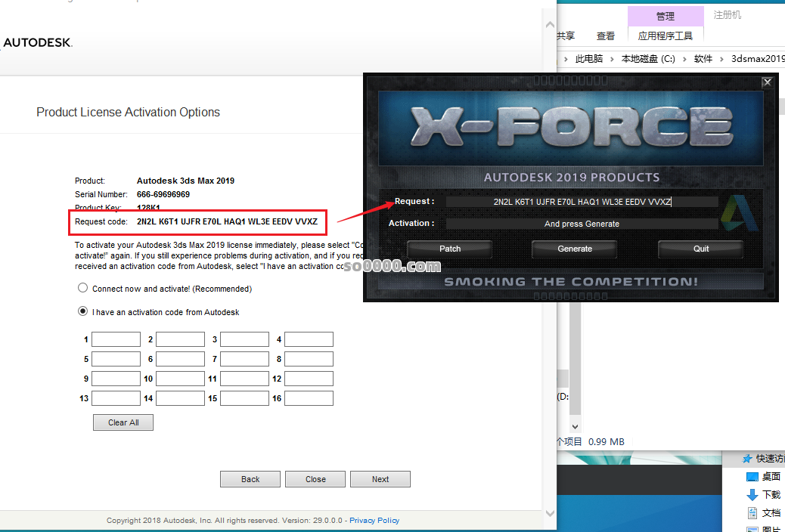Click activation code input field 1
Viewport: 785px width, 532px height.
tap(116, 339)
